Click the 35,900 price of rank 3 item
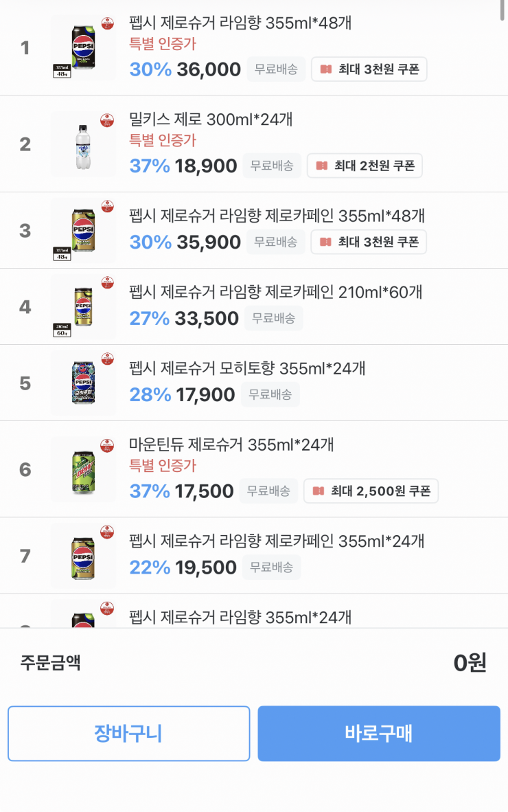This screenshot has height=812, width=508. coord(209,242)
